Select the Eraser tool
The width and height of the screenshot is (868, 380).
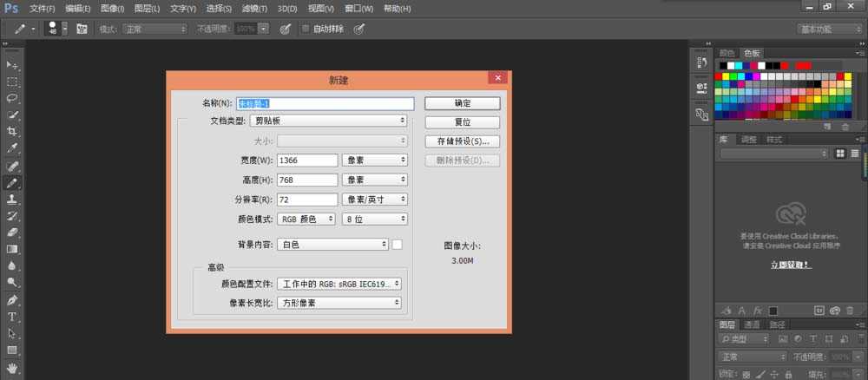[x=12, y=233]
